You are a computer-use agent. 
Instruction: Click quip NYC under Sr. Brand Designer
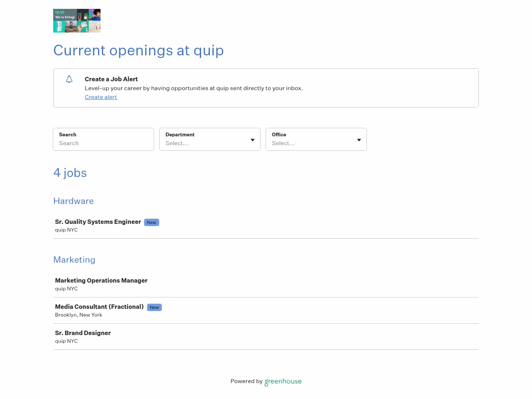pyautogui.click(x=66, y=341)
